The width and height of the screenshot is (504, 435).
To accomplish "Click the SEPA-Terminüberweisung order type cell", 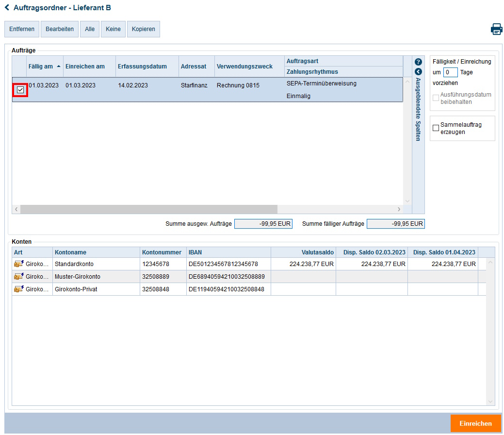I will (x=322, y=84).
